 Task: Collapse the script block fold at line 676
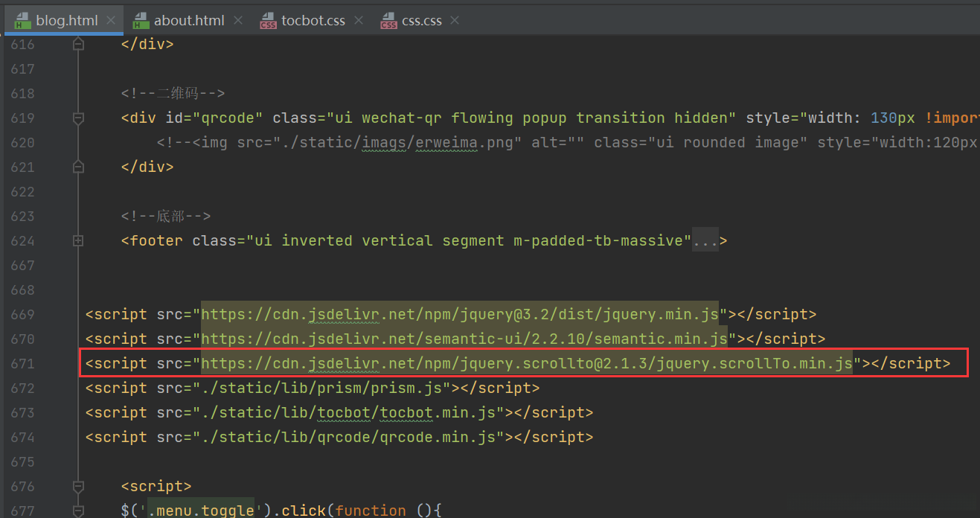pyautogui.click(x=78, y=486)
